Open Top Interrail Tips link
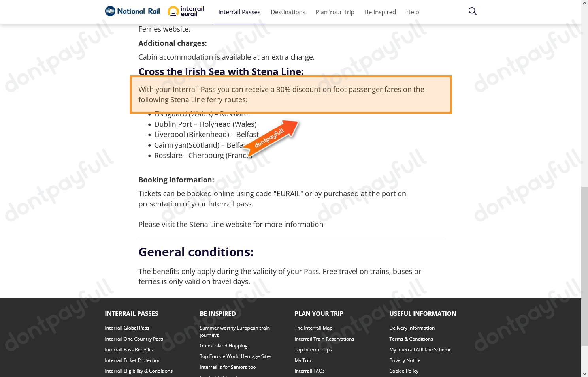This screenshot has width=588, height=377. coord(313,350)
